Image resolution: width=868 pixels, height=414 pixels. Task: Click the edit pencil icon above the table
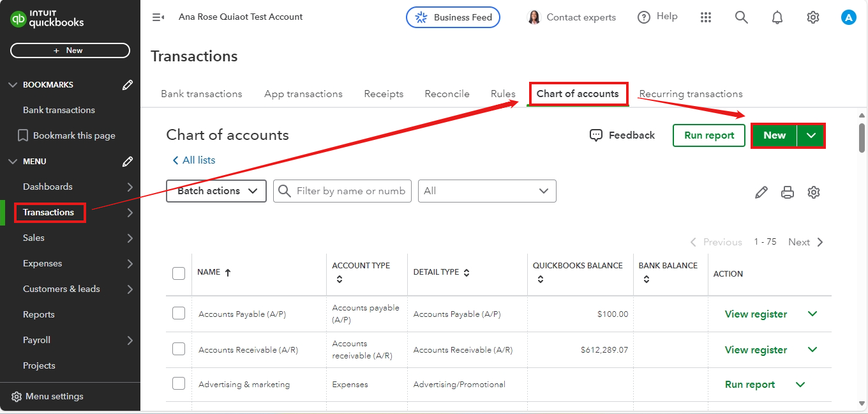(x=761, y=192)
